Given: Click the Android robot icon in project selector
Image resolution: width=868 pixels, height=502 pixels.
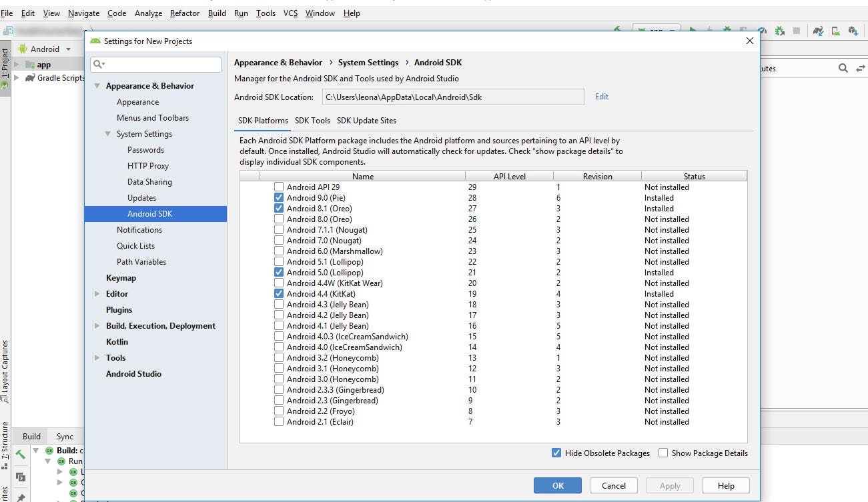Looking at the screenshot, I should [x=23, y=49].
